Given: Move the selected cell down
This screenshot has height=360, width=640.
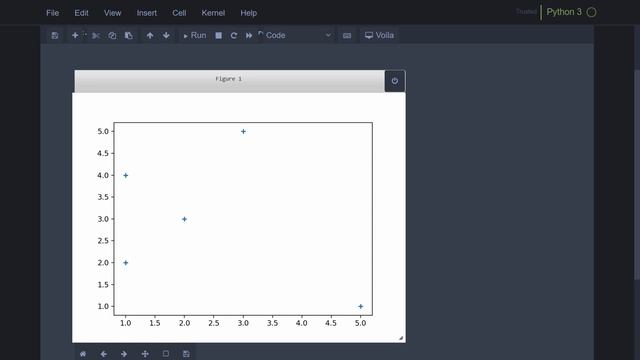Looking at the screenshot, I should (x=166, y=36).
